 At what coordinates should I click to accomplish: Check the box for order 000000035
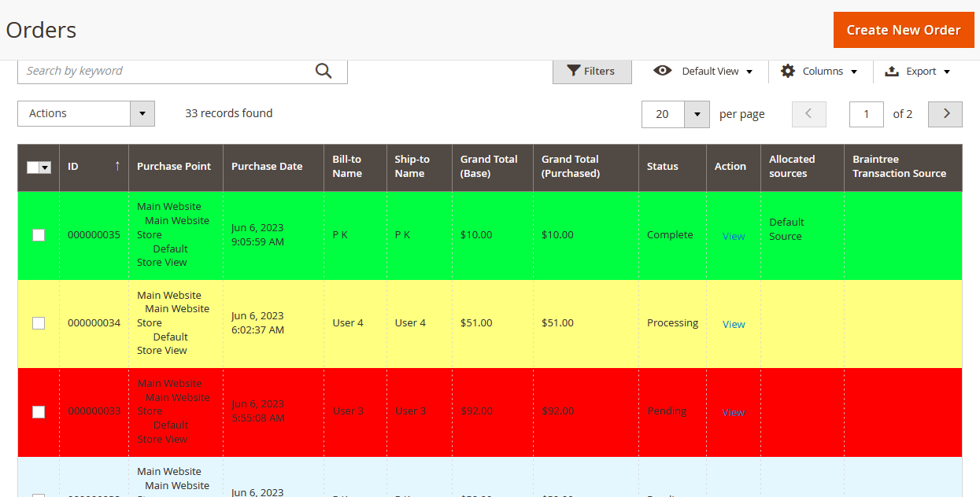pyautogui.click(x=39, y=235)
